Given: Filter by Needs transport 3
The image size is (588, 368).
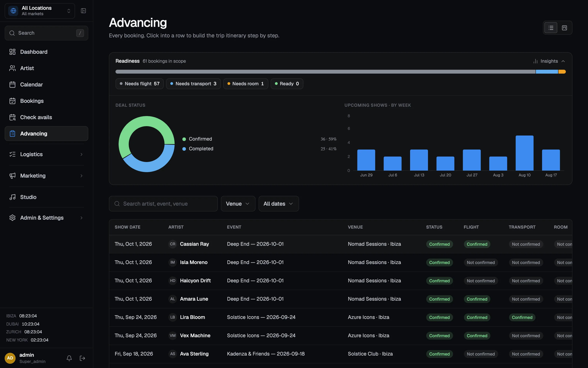Looking at the screenshot, I should click(x=193, y=84).
